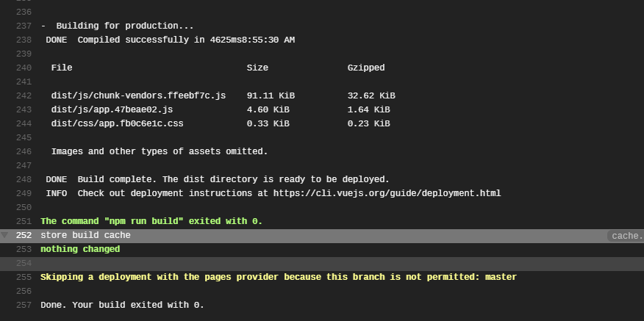The height and width of the screenshot is (321, 644).
Task: Click 'Building for production...' text
Action: pyautogui.click(x=125, y=26)
